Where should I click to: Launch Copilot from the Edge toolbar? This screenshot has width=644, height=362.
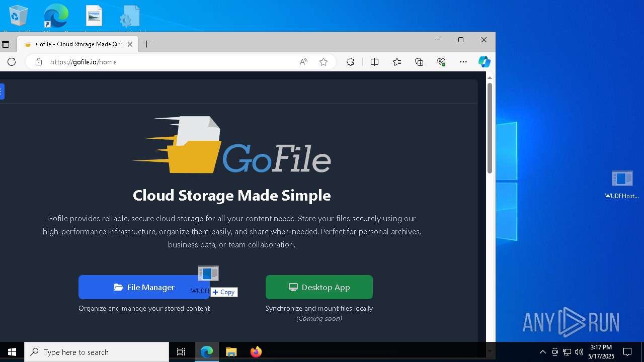(x=484, y=62)
